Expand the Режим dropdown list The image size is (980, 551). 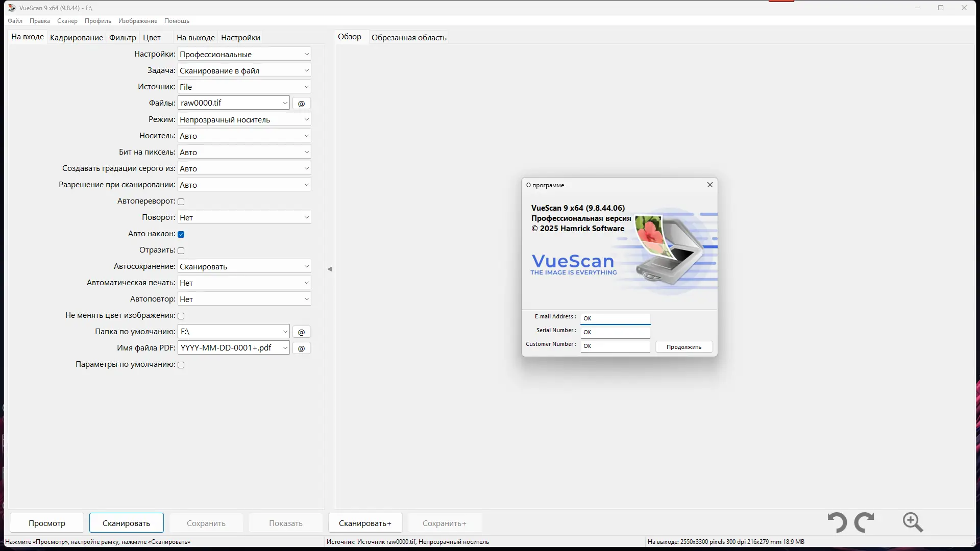point(244,120)
